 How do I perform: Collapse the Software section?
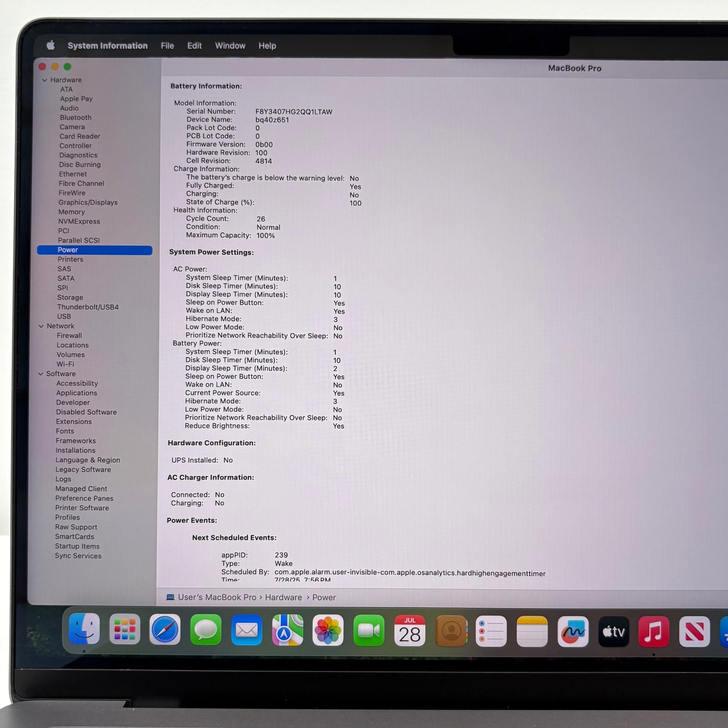[41, 374]
